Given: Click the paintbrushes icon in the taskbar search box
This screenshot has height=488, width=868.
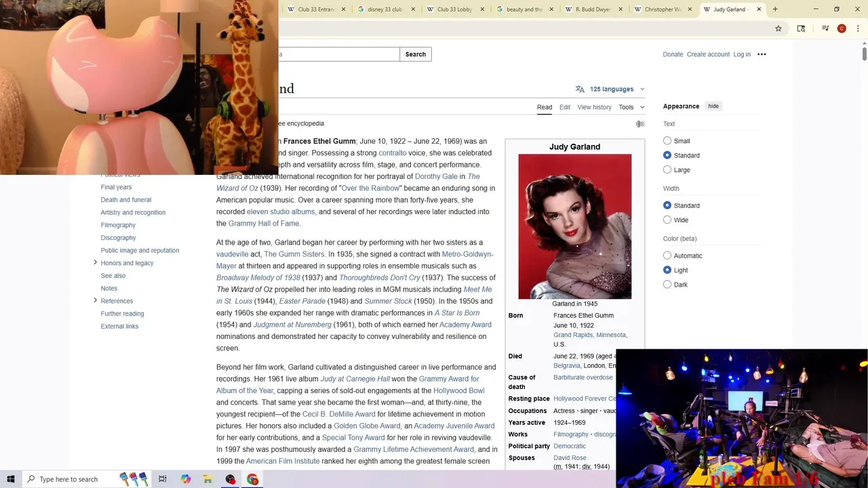Looking at the screenshot, I should [x=134, y=479].
